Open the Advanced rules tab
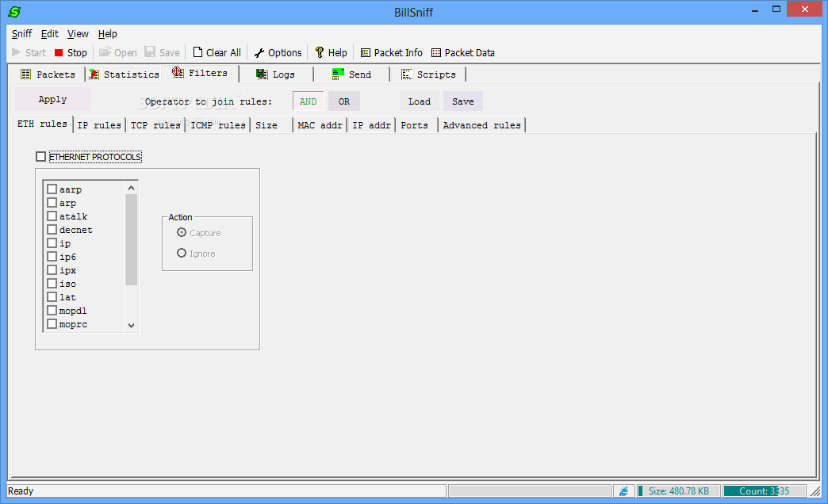Viewport: 828px width, 504px height. point(481,125)
